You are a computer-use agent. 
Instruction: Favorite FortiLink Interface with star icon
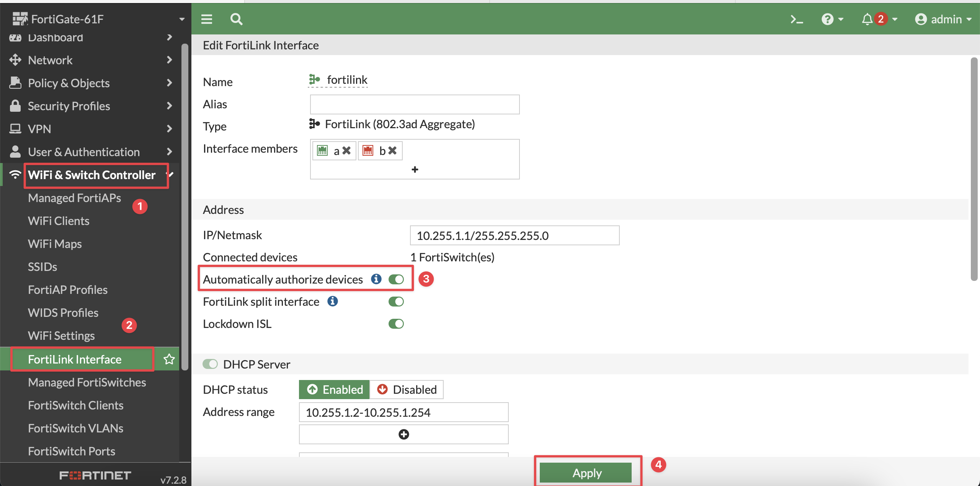click(x=169, y=359)
